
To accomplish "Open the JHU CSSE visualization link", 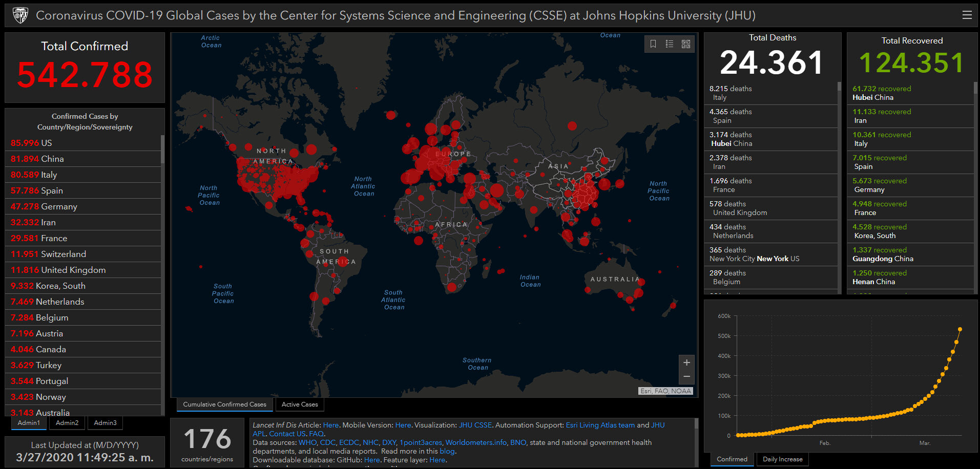I will tap(475, 425).
